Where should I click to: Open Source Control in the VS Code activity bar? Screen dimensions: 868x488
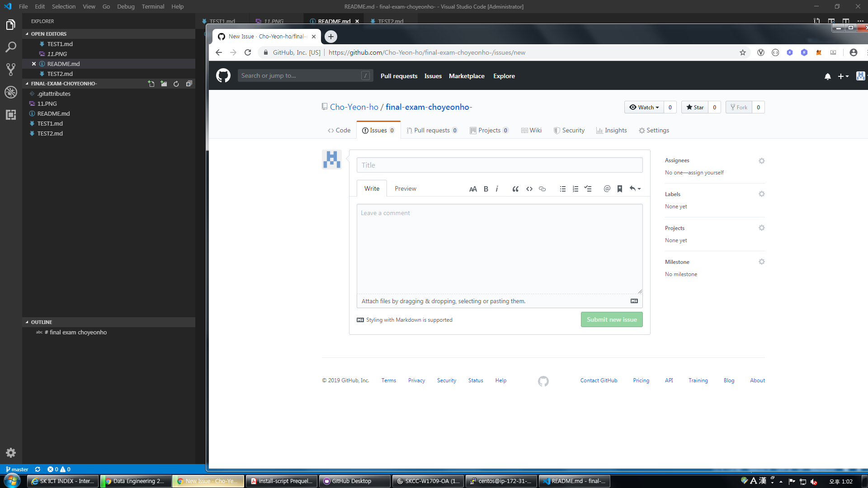(x=11, y=69)
